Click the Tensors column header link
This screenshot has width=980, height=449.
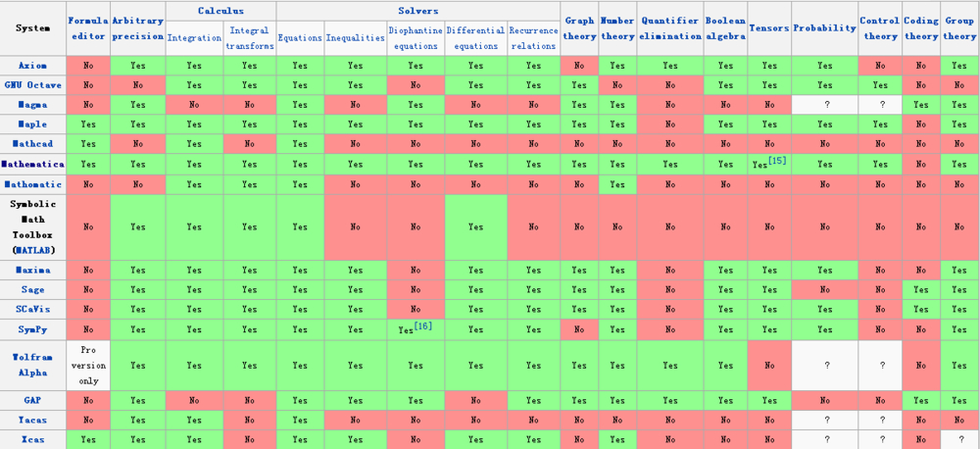pos(768,28)
